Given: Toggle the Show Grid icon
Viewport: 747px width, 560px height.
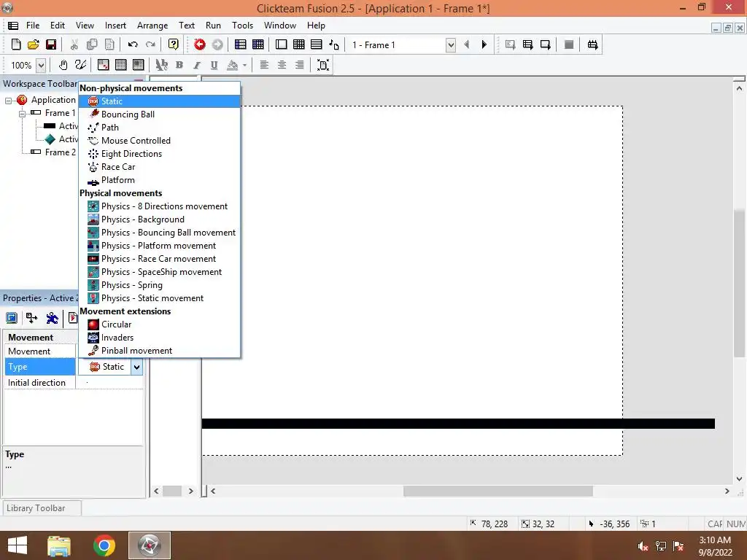Looking at the screenshot, I should point(121,65).
